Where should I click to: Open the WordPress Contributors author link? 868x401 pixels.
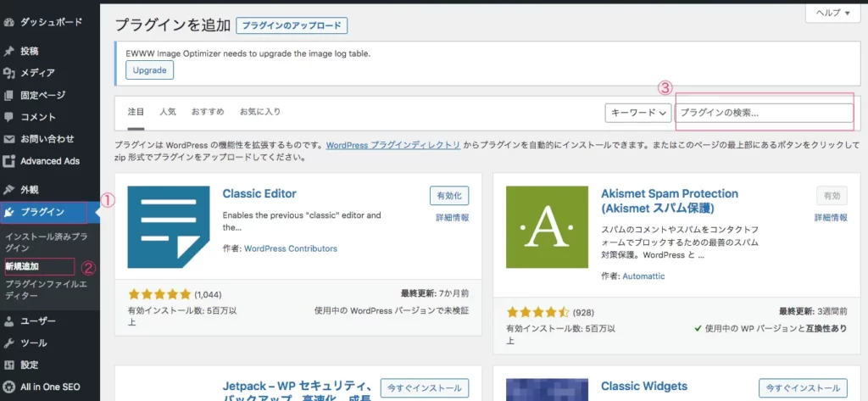pyautogui.click(x=291, y=248)
